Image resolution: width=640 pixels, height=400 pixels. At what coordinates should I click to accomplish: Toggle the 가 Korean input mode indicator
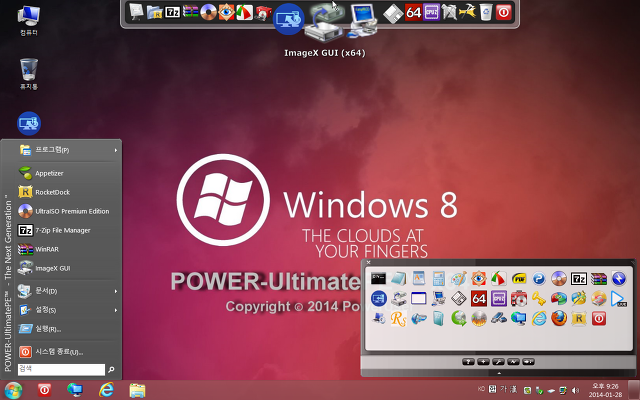pyautogui.click(x=504, y=389)
